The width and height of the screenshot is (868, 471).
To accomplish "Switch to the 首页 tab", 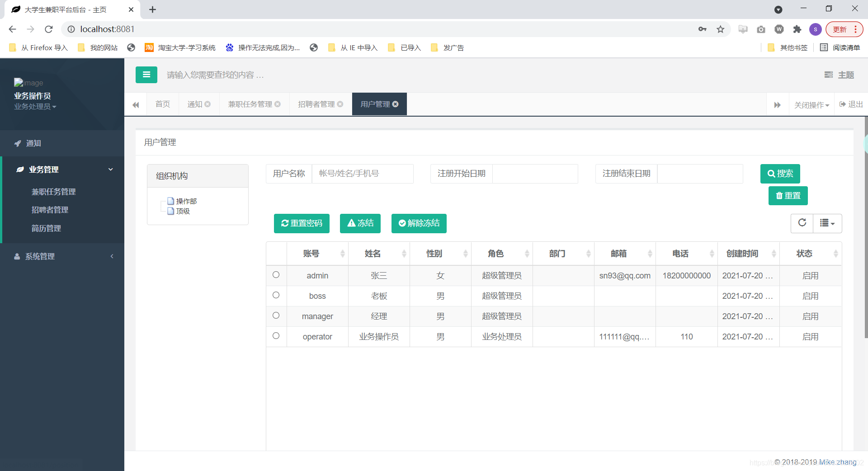I will click(x=163, y=104).
